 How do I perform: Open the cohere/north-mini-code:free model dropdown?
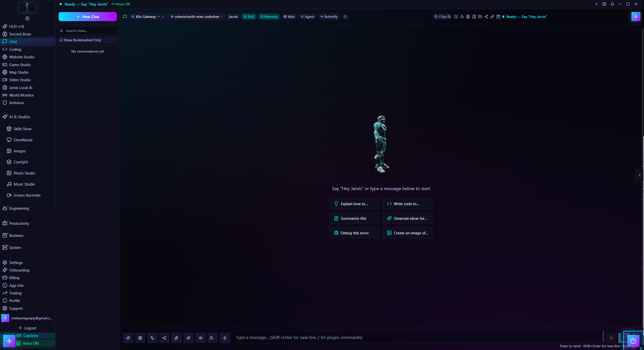click(197, 17)
